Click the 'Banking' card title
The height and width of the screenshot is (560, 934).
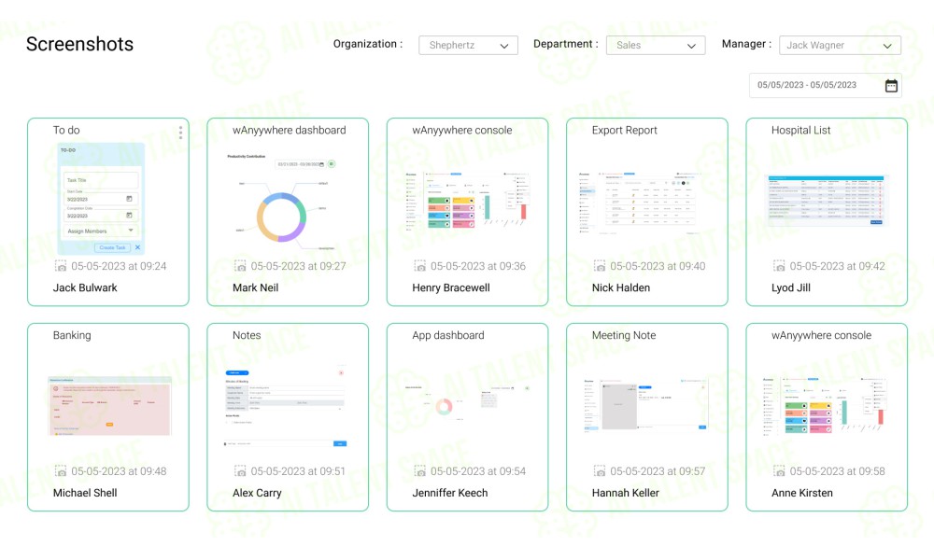(x=72, y=336)
